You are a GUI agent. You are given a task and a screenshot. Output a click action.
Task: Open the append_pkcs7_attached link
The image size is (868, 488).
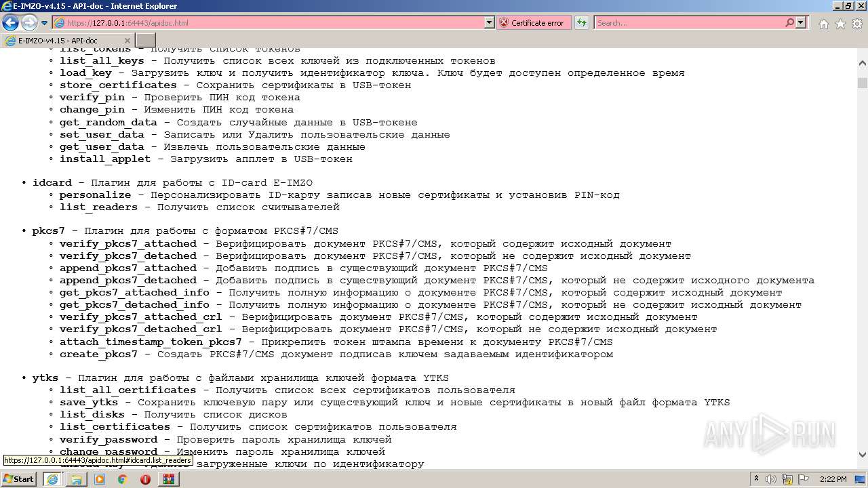128,268
